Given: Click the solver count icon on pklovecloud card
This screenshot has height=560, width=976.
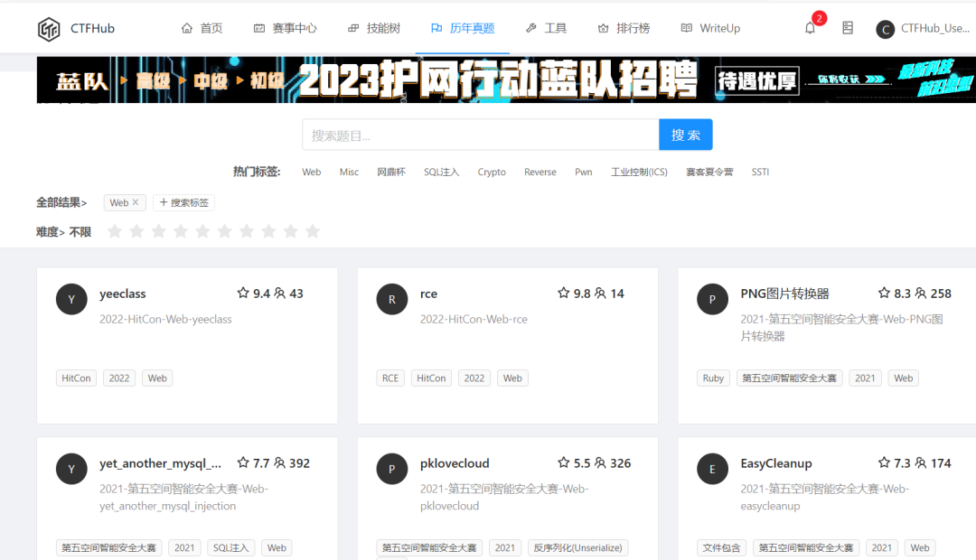Looking at the screenshot, I should (601, 463).
